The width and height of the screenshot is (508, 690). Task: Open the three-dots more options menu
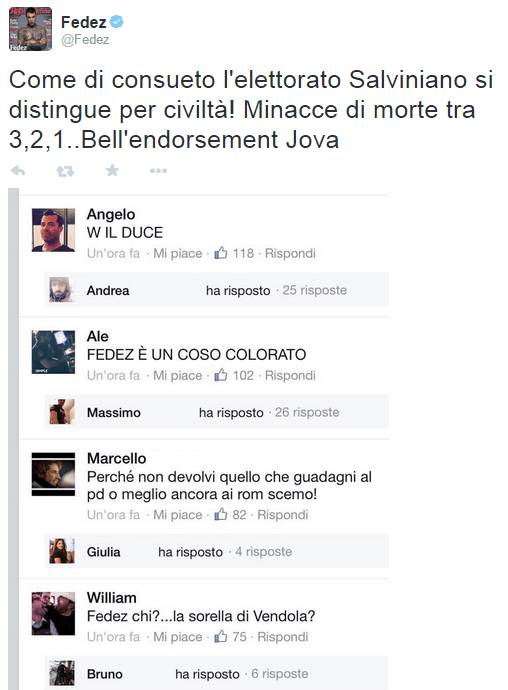(x=158, y=171)
